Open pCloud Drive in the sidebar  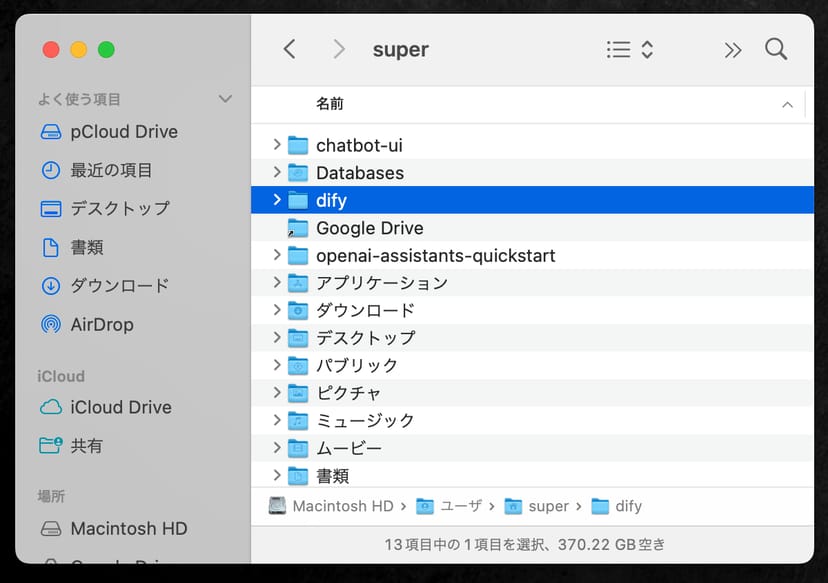[x=123, y=132]
